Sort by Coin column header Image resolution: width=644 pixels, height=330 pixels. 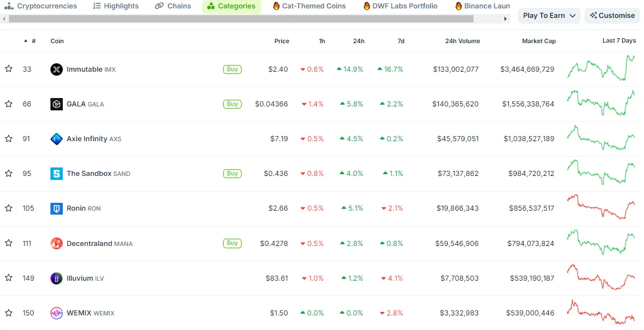point(57,41)
